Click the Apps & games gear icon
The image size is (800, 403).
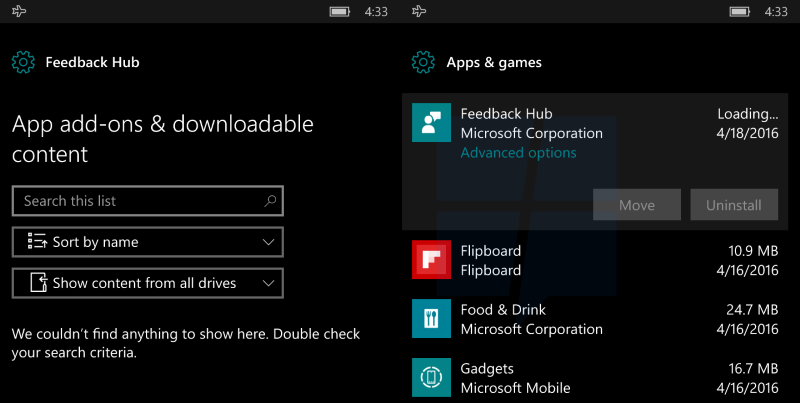423,62
